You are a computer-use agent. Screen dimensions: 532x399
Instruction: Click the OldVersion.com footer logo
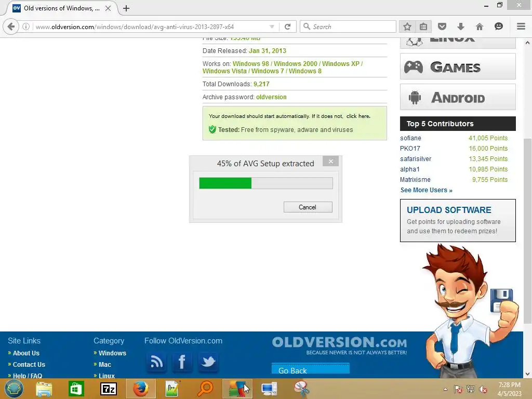339,345
